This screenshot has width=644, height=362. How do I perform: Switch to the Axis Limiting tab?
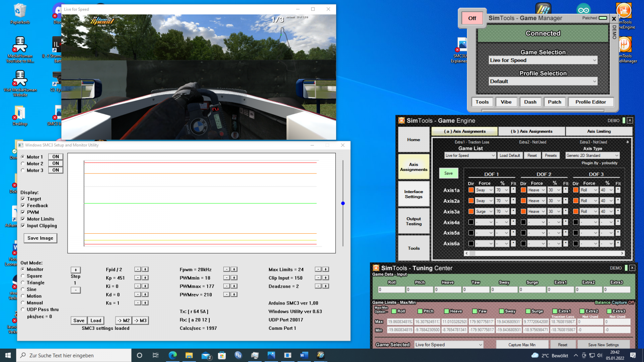599,131
